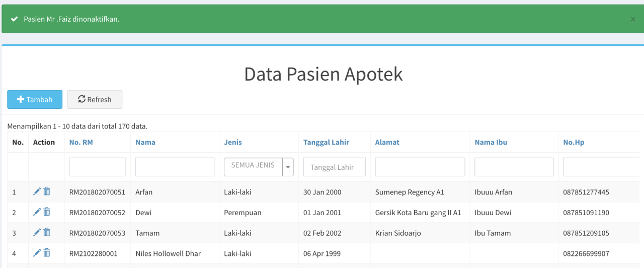
Task: Add a new patient with Tambah
Action: click(35, 99)
